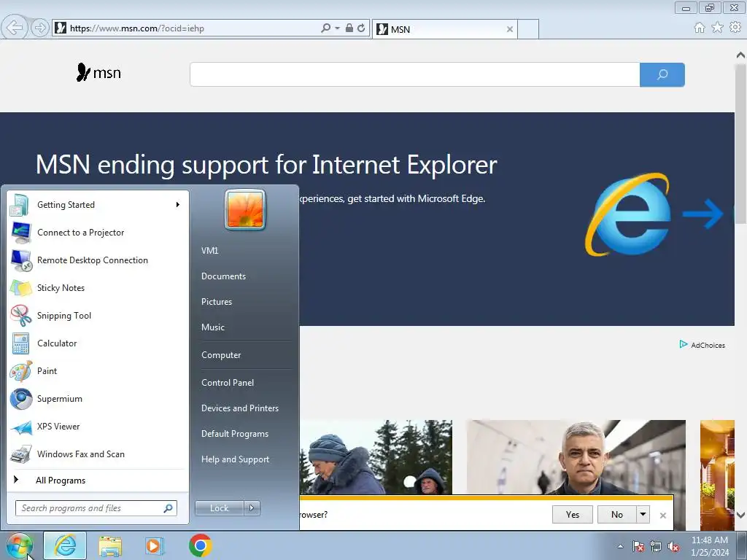Click the security lock icon in address bar
The height and width of the screenshot is (560, 747).
pyautogui.click(x=349, y=28)
